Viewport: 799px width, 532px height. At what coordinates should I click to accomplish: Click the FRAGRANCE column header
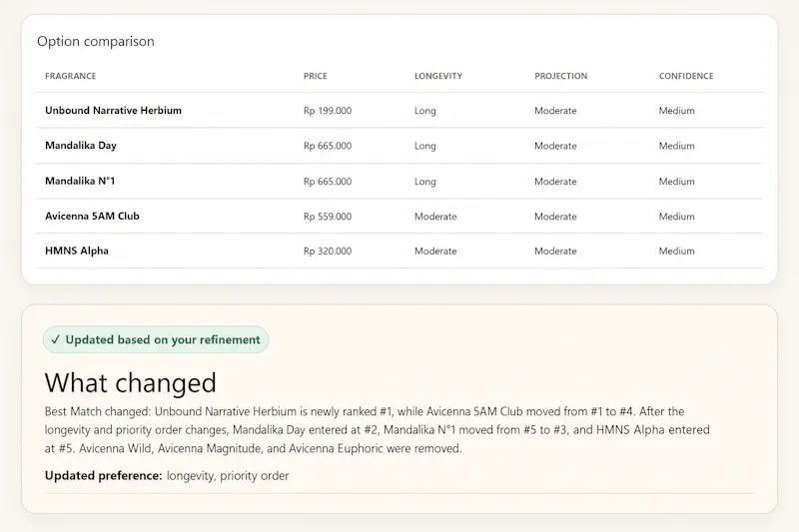pos(70,76)
